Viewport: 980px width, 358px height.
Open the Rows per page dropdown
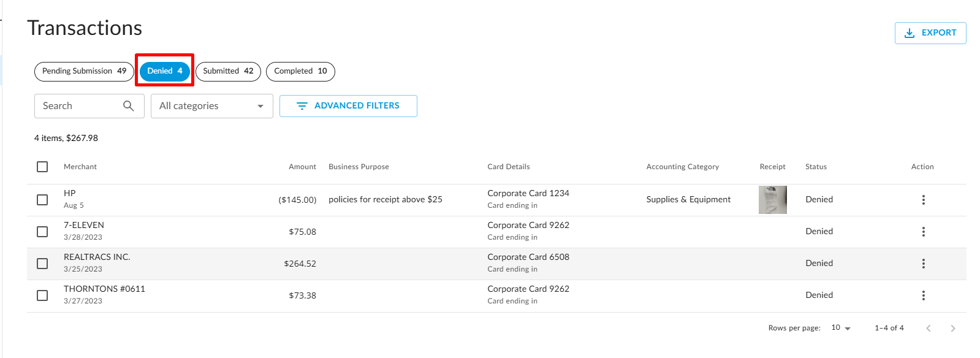point(841,328)
